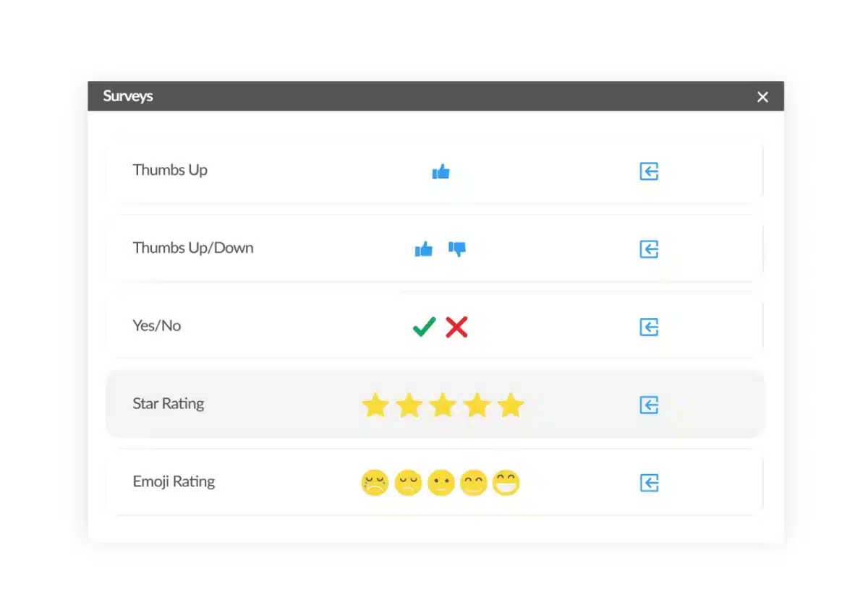This screenshot has height=610, width=868.
Task: Click the neutral face emoji in Emoji Rating
Action: (441, 483)
